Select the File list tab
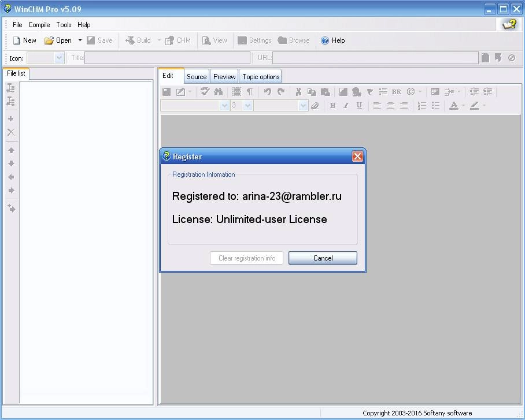The height and width of the screenshot is (420, 525). click(16, 73)
